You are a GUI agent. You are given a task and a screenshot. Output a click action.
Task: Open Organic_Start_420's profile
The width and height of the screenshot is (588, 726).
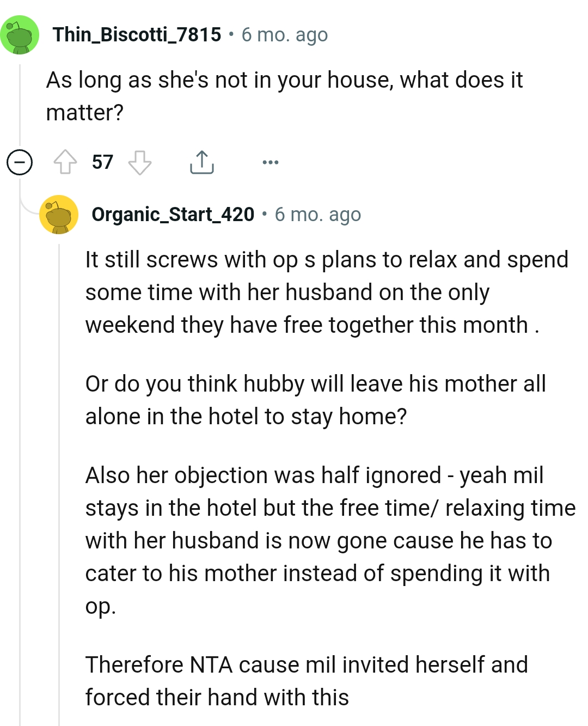click(x=174, y=213)
